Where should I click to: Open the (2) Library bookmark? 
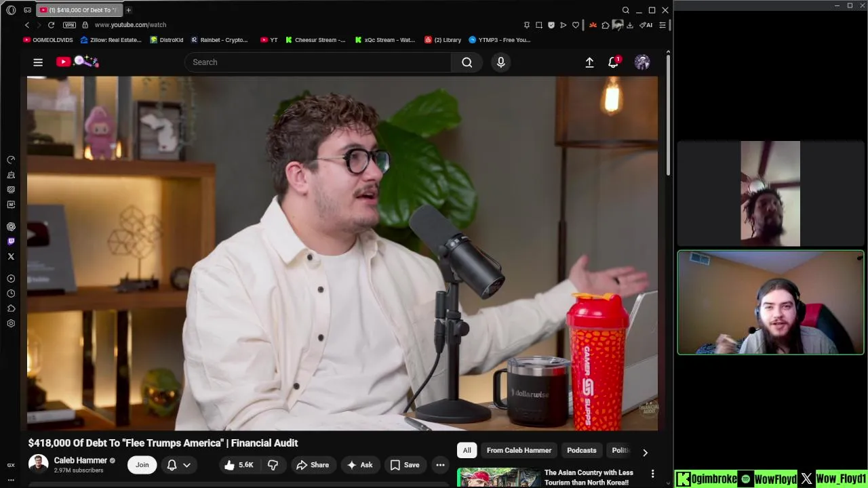tap(443, 40)
